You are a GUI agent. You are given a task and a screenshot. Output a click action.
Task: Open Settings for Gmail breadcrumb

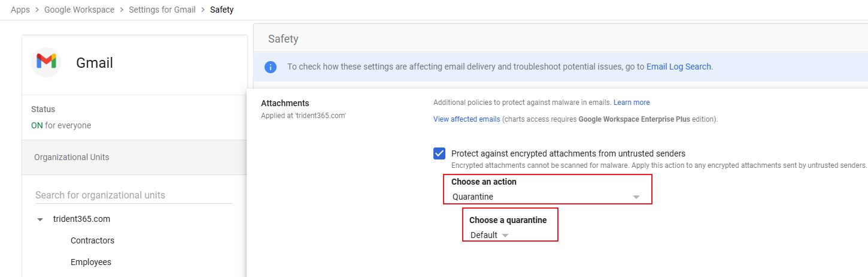coord(162,10)
